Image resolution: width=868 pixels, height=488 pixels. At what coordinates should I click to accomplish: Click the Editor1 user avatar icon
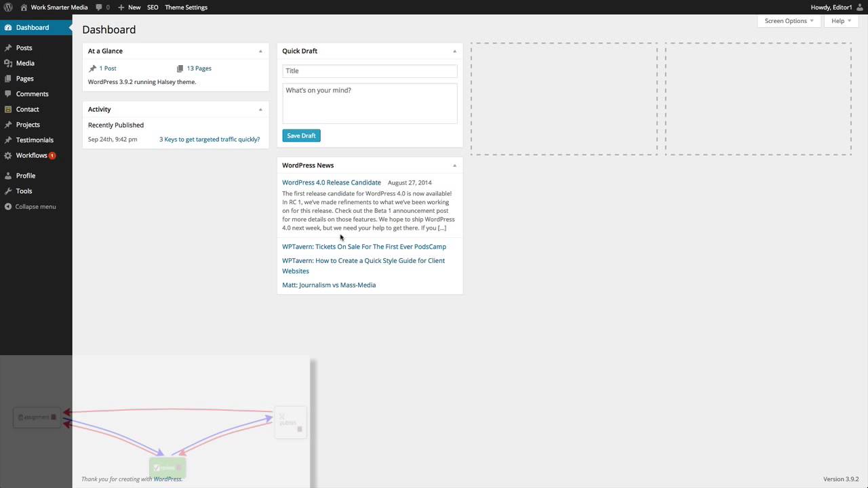click(x=860, y=7)
